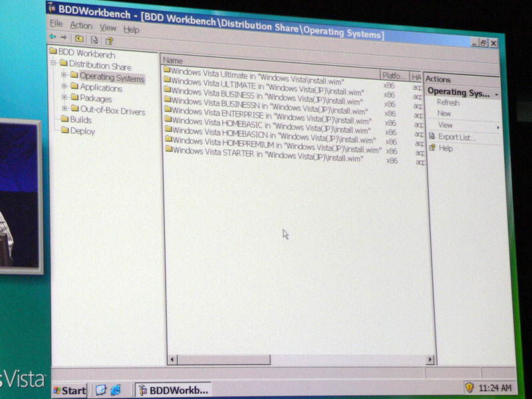This screenshot has height=399, width=532.
Task: Expand the Applications tree node
Action: click(64, 86)
